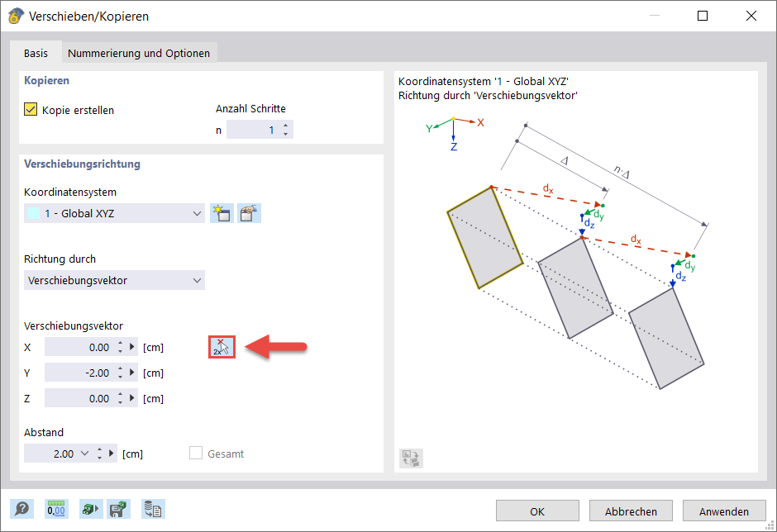Maximize the Verschieben/Kopieren window
Viewport: 777px width, 532px height.
pyautogui.click(x=702, y=16)
